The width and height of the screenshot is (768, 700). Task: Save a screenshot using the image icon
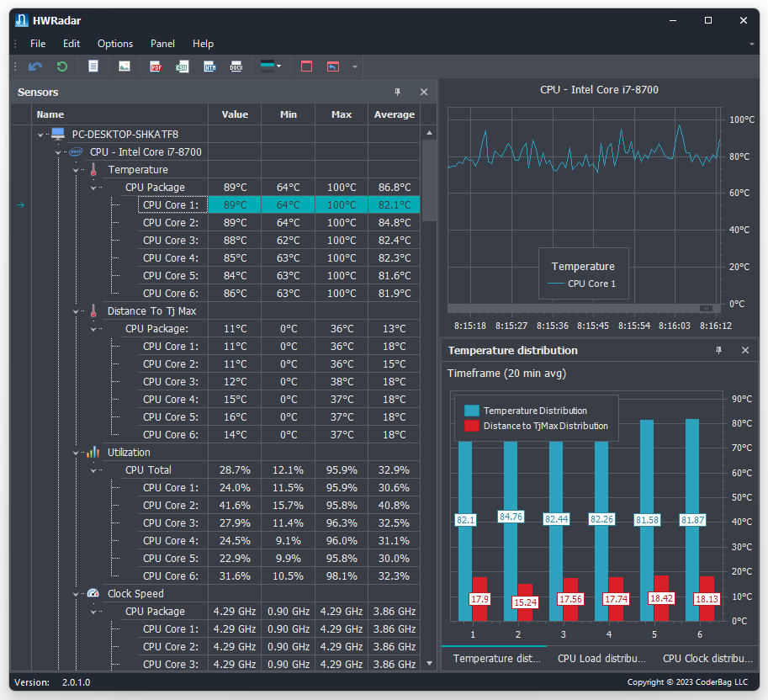click(x=124, y=66)
